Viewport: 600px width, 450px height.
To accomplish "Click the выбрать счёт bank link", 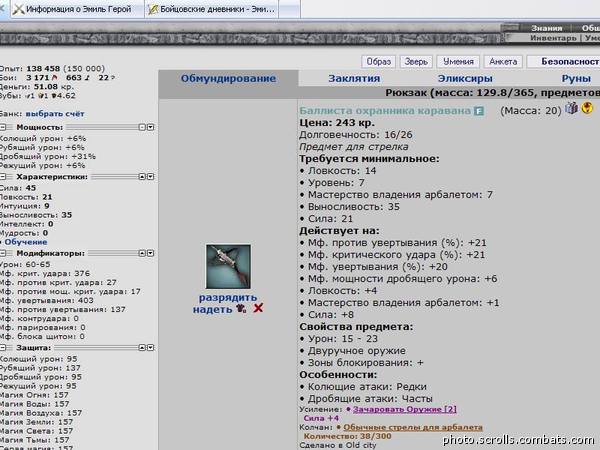I will [x=55, y=114].
